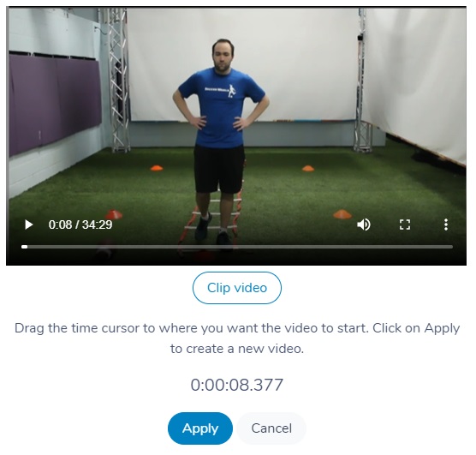Screen dimensions: 476x455
Task: Open the three-dot more options menu
Action: 446,225
